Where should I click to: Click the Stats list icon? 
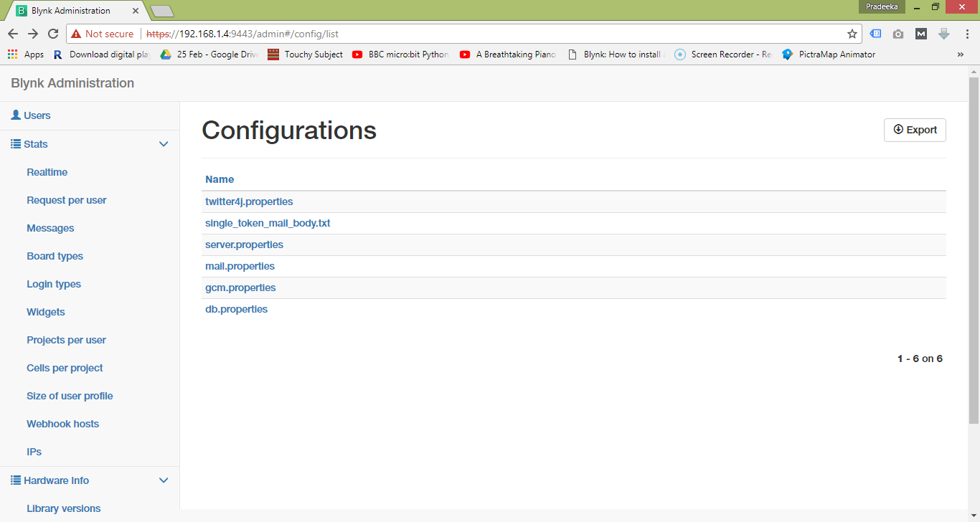pyautogui.click(x=16, y=143)
